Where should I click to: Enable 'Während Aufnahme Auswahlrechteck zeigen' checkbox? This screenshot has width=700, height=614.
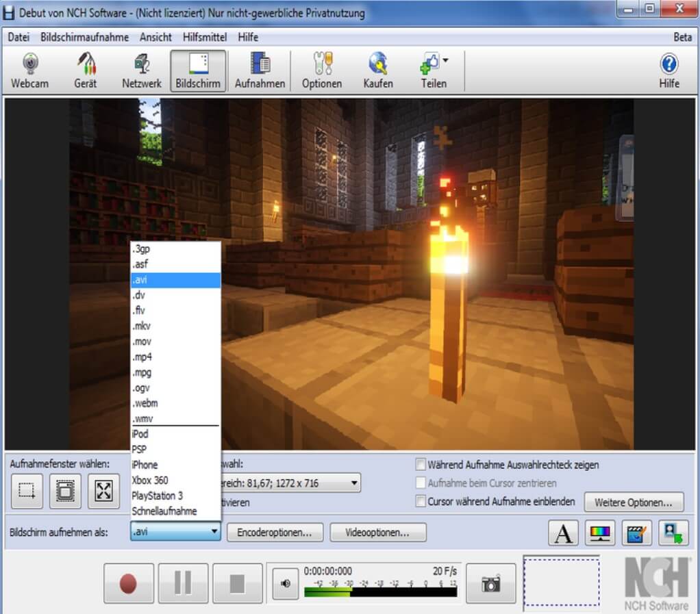coord(421,465)
